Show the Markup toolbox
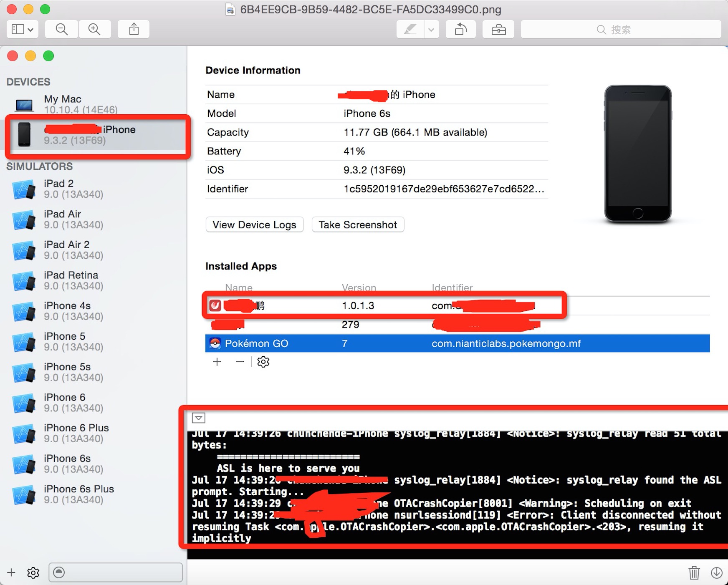 (x=498, y=29)
